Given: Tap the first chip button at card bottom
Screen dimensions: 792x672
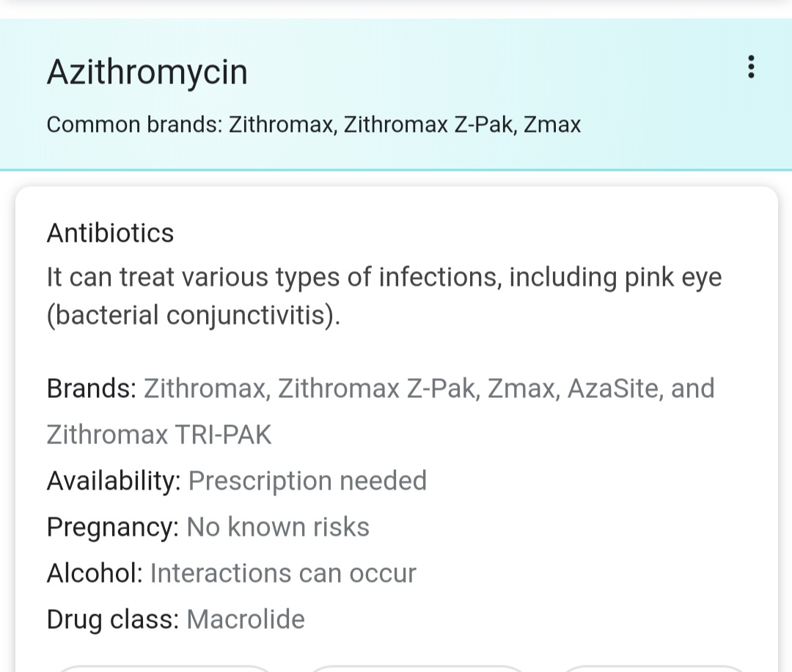Looking at the screenshot, I should 163,668.
